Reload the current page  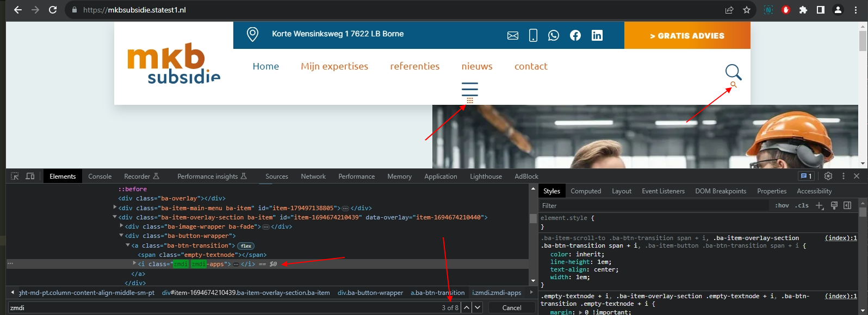point(53,10)
